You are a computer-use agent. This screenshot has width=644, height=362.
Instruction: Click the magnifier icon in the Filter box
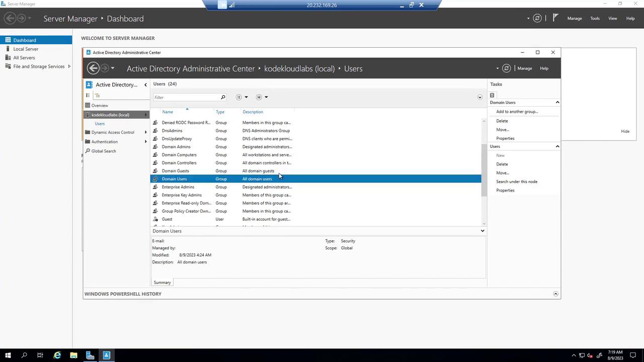pos(223,97)
